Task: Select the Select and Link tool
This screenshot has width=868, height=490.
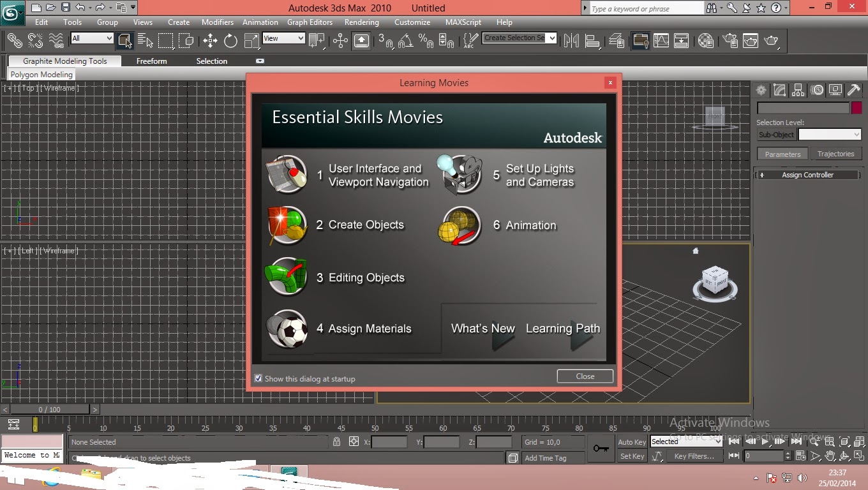Action: point(14,40)
